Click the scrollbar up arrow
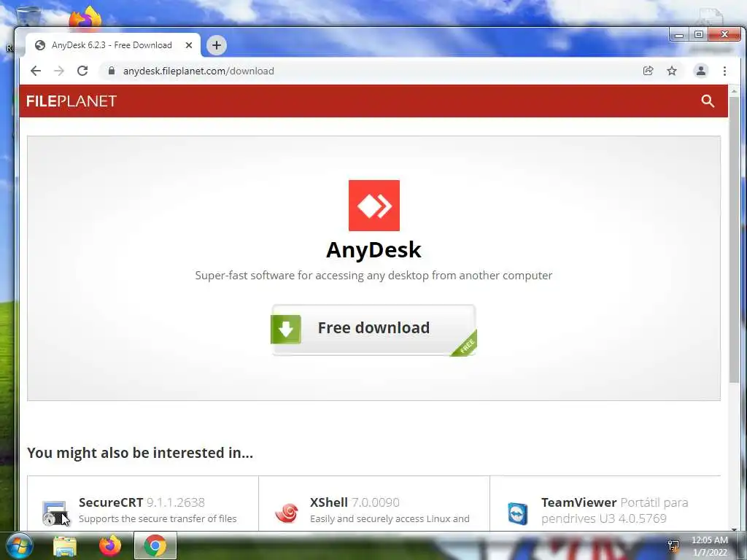The image size is (747, 560). point(734,90)
